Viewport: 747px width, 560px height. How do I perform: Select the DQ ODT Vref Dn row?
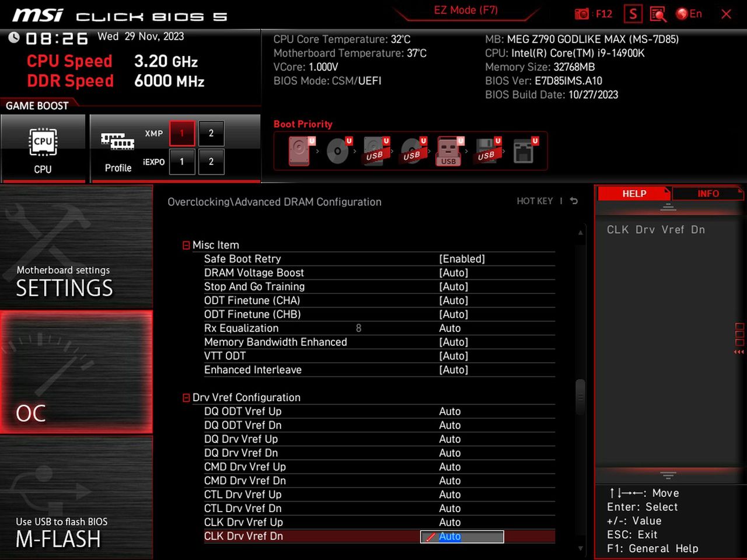point(379,426)
